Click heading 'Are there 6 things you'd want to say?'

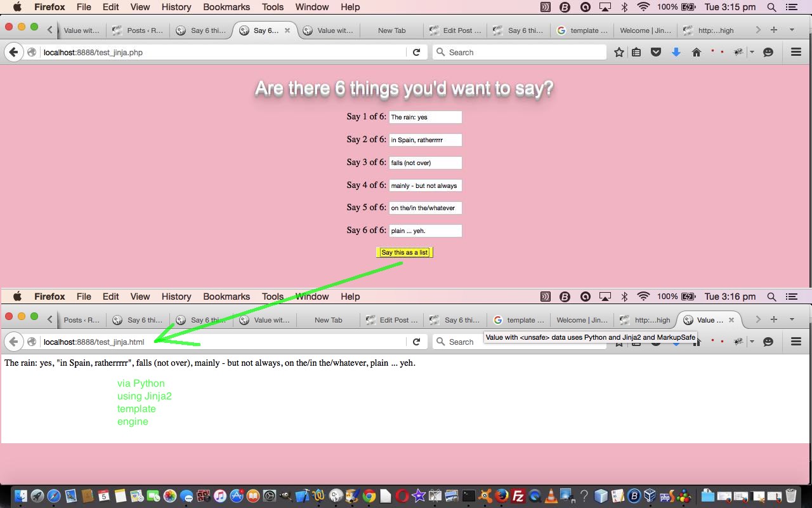(405, 88)
